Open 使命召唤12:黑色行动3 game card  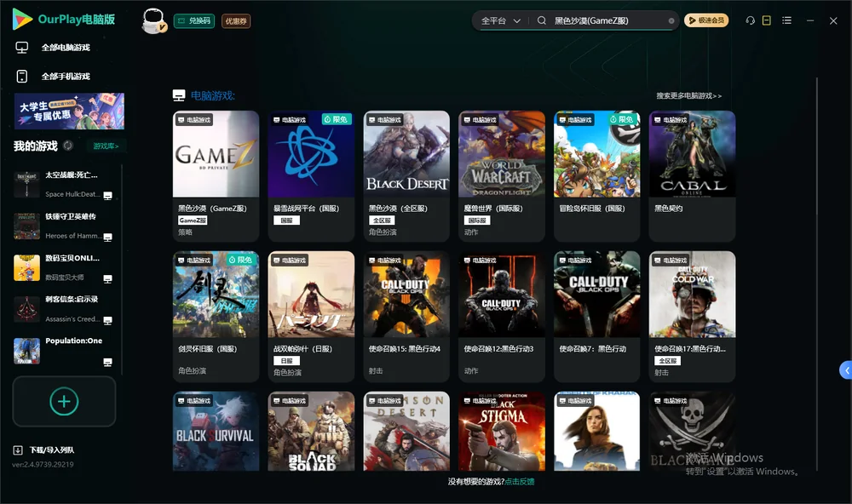coord(502,317)
